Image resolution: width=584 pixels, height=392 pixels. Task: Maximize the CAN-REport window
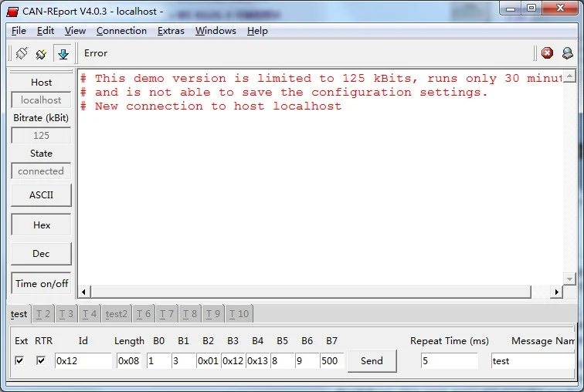point(531,8)
